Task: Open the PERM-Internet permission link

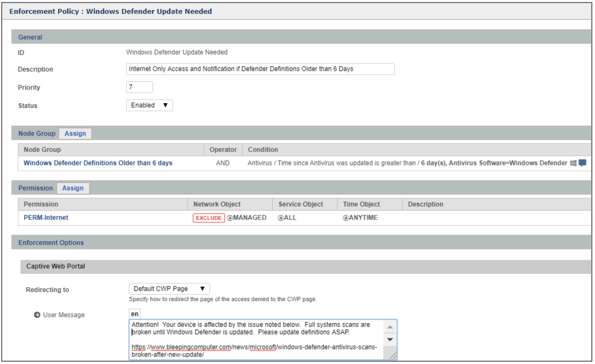Action: pyautogui.click(x=46, y=218)
